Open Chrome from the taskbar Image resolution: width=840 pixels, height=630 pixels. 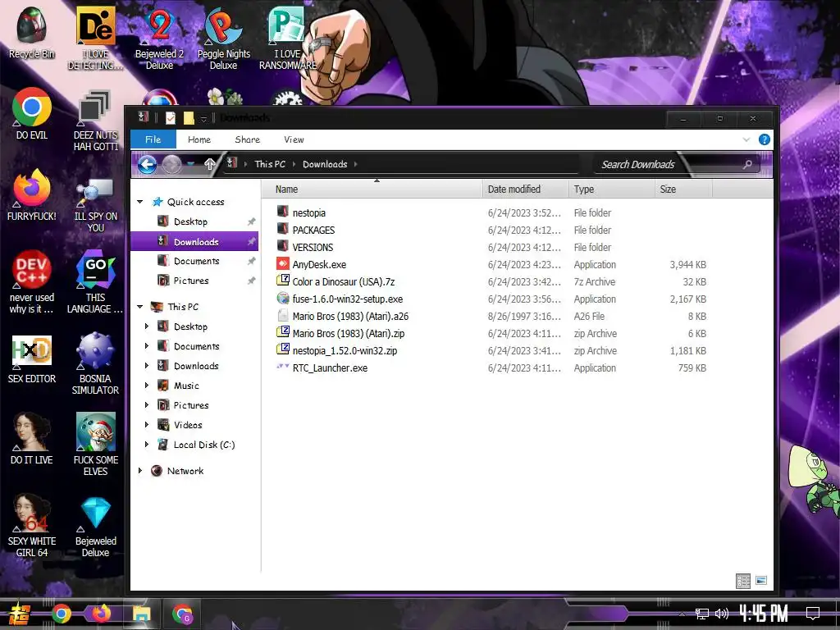61,614
